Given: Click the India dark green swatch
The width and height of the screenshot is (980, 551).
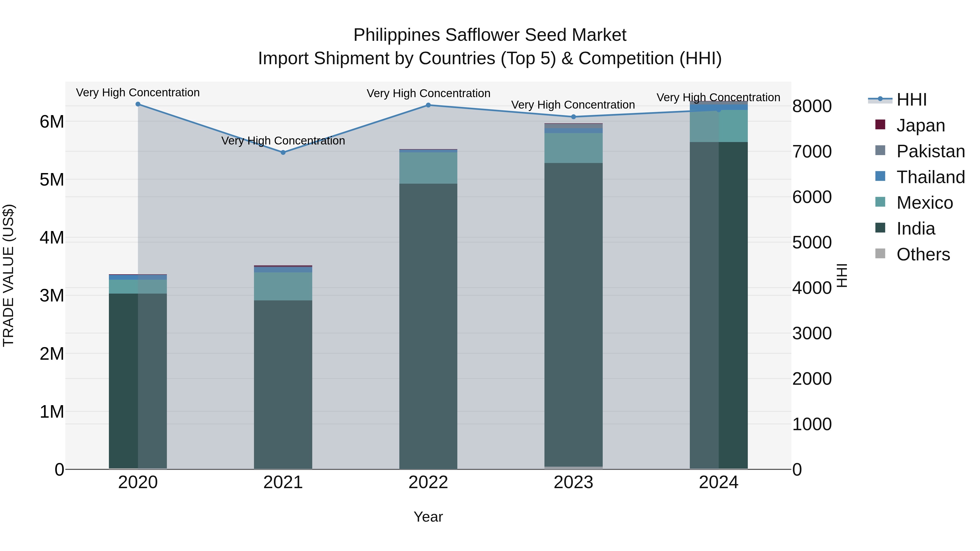Looking at the screenshot, I should click(880, 228).
